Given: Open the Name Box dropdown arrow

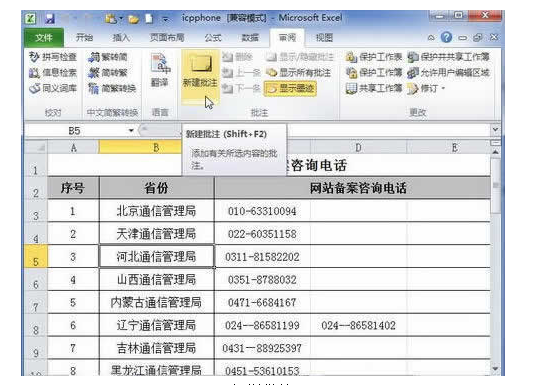Looking at the screenshot, I should (131, 131).
